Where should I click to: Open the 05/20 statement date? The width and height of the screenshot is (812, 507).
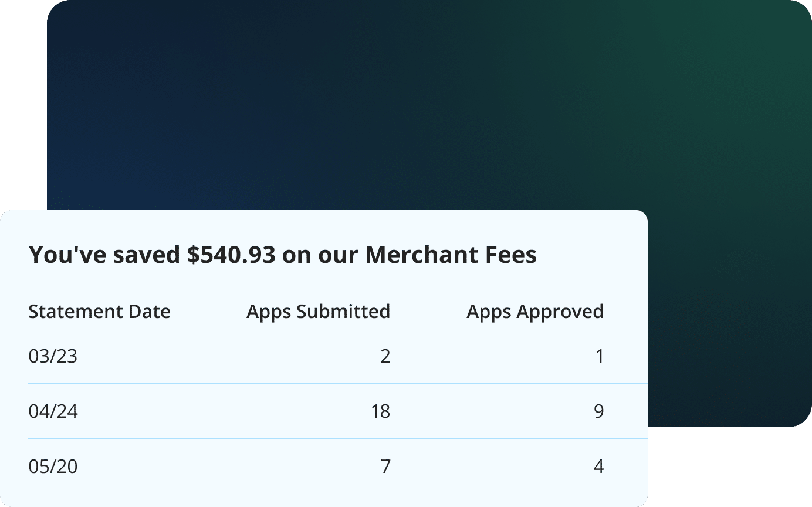[53, 467]
